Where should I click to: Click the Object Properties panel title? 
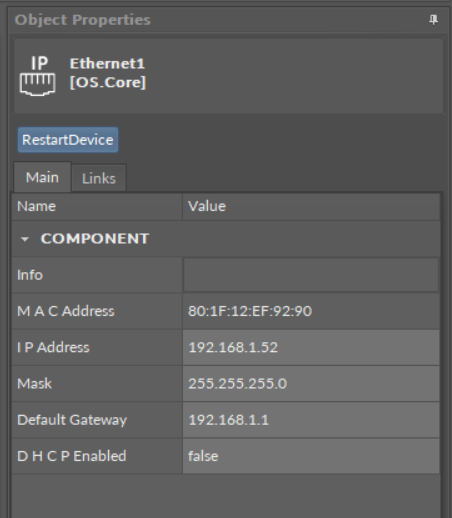(x=83, y=20)
